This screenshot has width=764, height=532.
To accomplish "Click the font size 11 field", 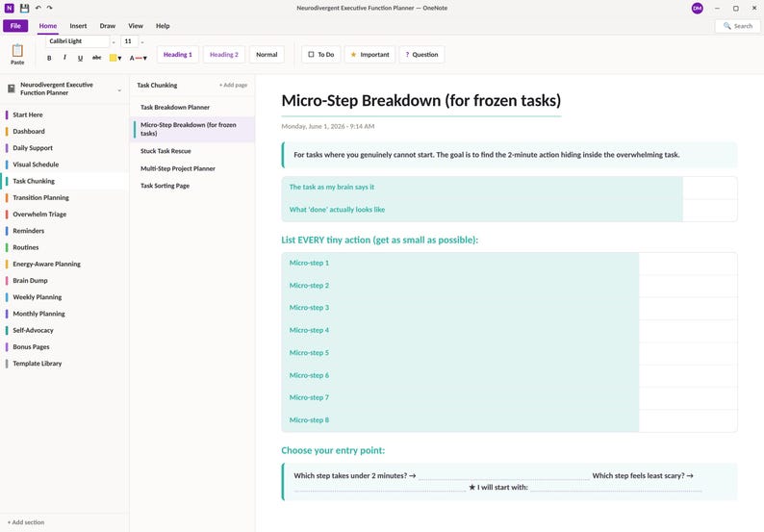I will pos(130,41).
